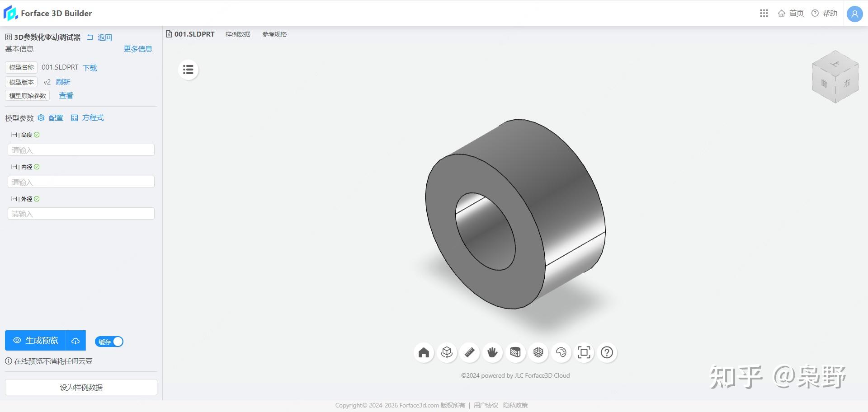This screenshot has height=412, width=868.
Task: Switch to the 样例数据 tab
Action: (238, 34)
